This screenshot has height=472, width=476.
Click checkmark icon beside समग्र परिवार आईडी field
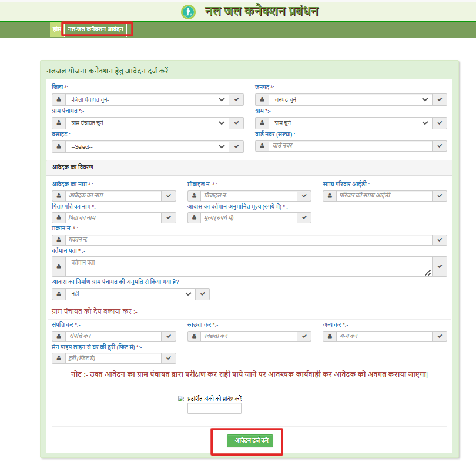tap(440, 196)
